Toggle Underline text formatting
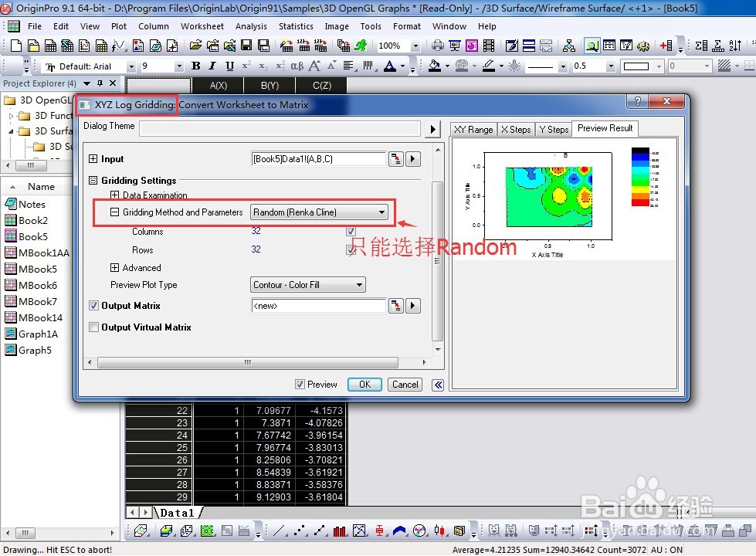This screenshot has width=756, height=556. [229, 66]
